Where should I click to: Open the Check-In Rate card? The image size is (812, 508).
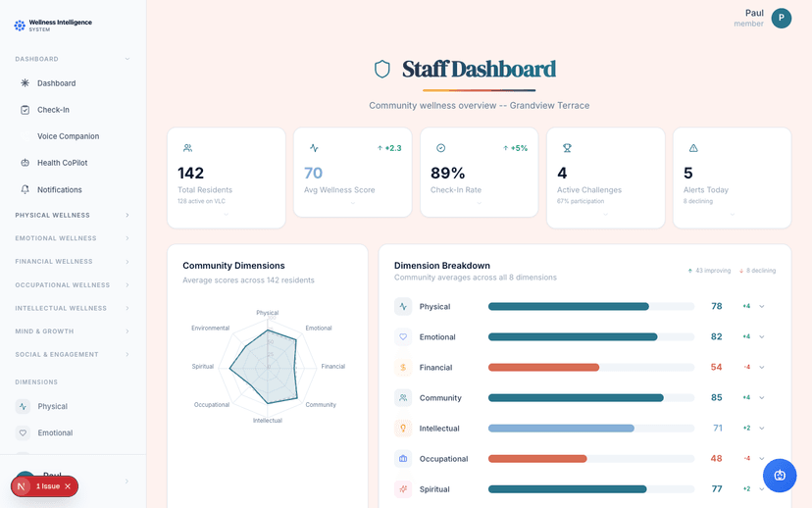pyautogui.click(x=479, y=173)
